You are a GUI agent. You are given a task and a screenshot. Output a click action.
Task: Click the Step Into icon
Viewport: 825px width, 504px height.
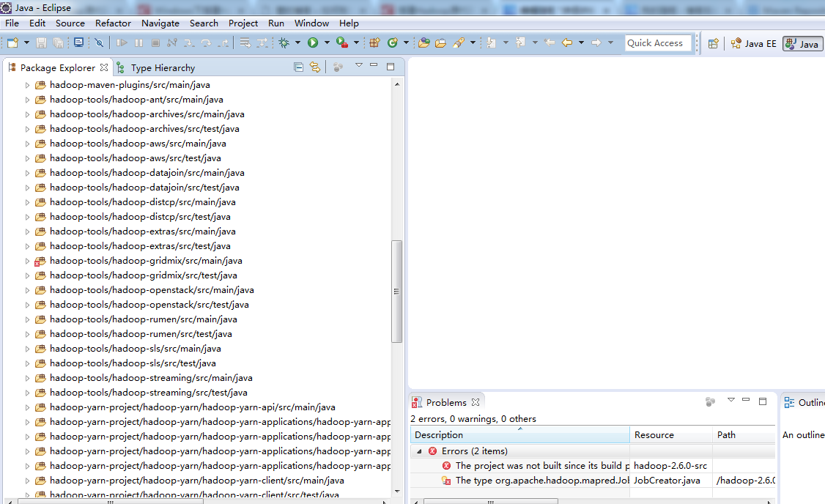(189, 42)
